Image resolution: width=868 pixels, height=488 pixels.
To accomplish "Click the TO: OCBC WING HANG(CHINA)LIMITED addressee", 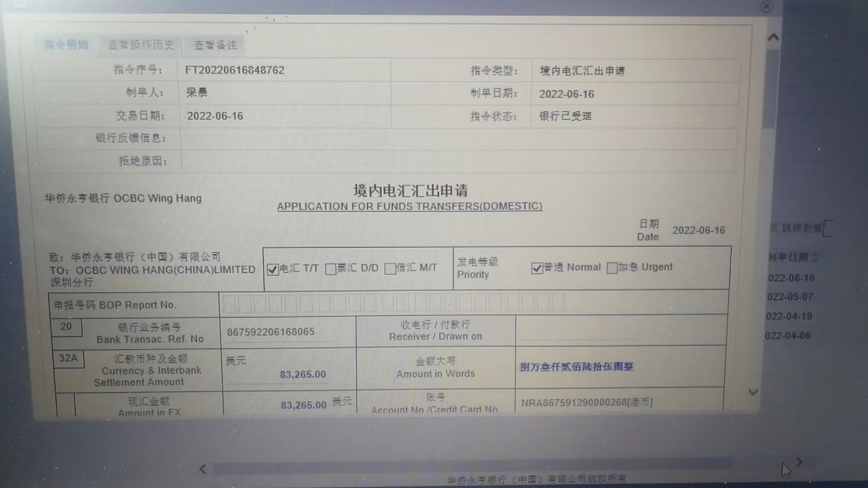I will (152, 270).
